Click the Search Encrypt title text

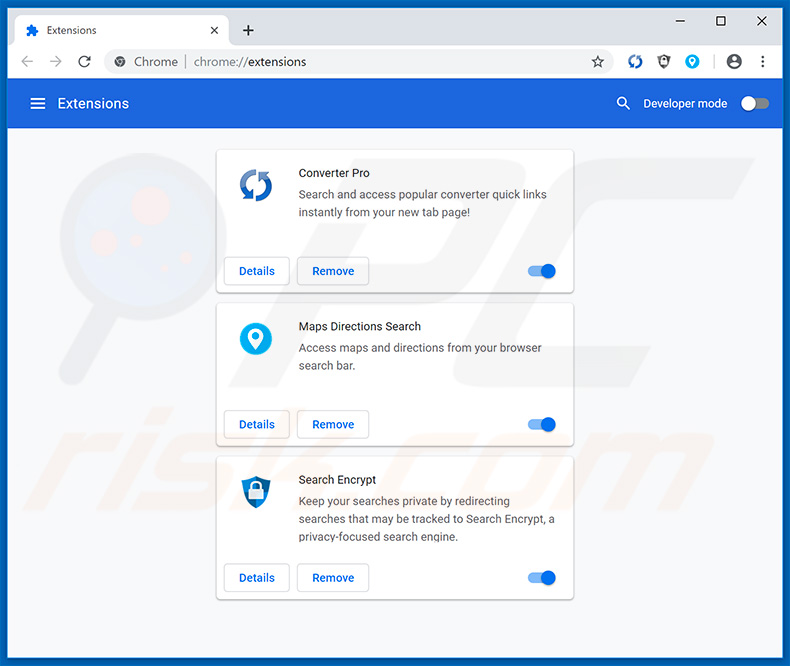tap(337, 480)
